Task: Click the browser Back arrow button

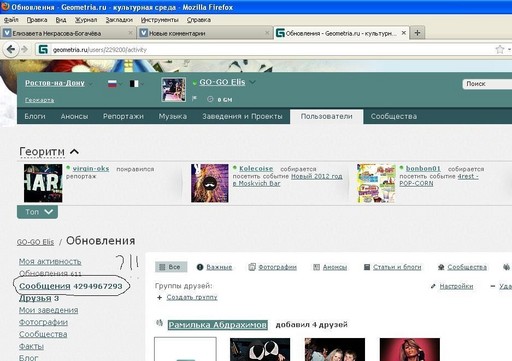Action: point(11,50)
